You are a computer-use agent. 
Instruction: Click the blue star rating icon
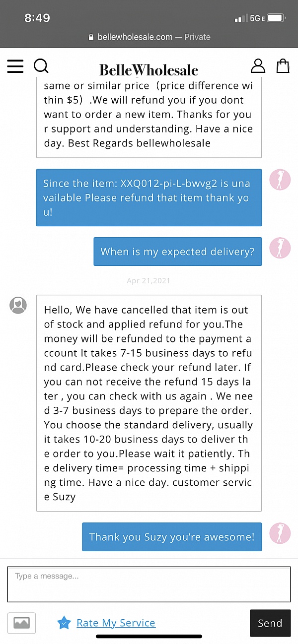[x=64, y=623]
